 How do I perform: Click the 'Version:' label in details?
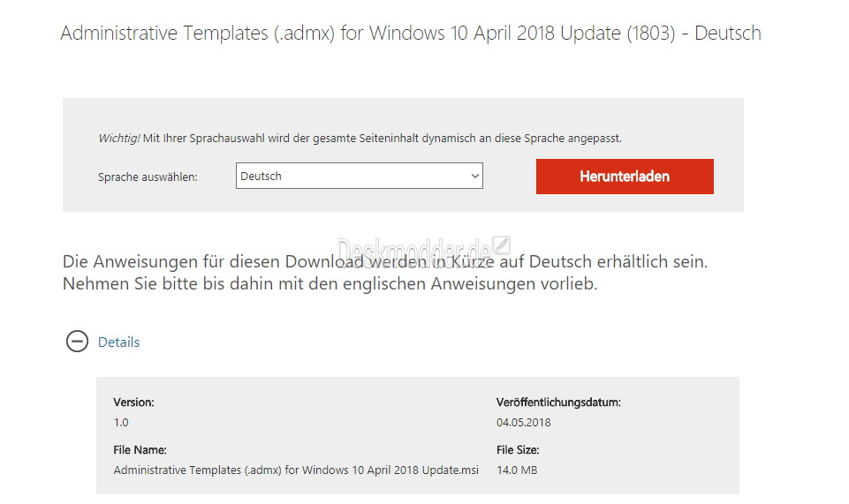pos(133,402)
